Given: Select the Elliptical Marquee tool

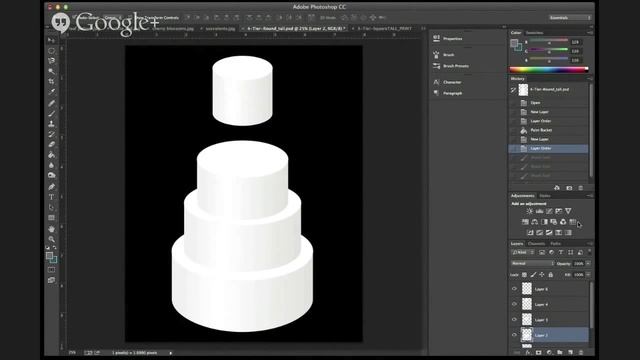Looking at the screenshot, I should (x=51, y=51).
